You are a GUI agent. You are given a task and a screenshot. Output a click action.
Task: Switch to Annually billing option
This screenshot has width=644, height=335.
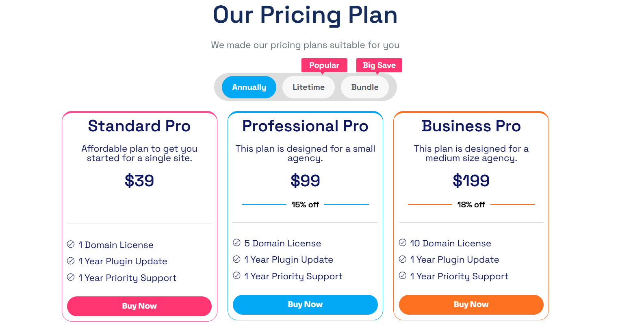[249, 87]
